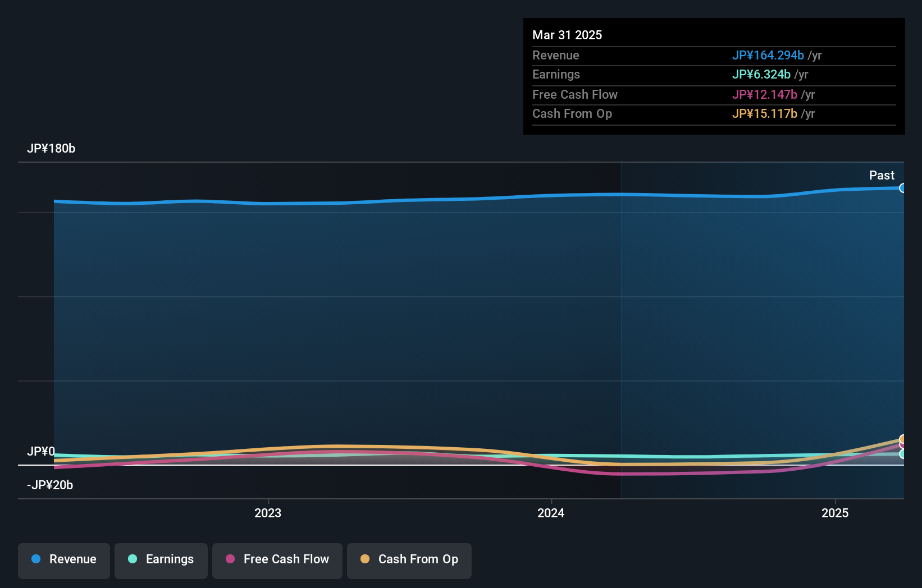This screenshot has width=922, height=588.
Task: Click the JP¥180b y-axis label
Action: point(51,148)
